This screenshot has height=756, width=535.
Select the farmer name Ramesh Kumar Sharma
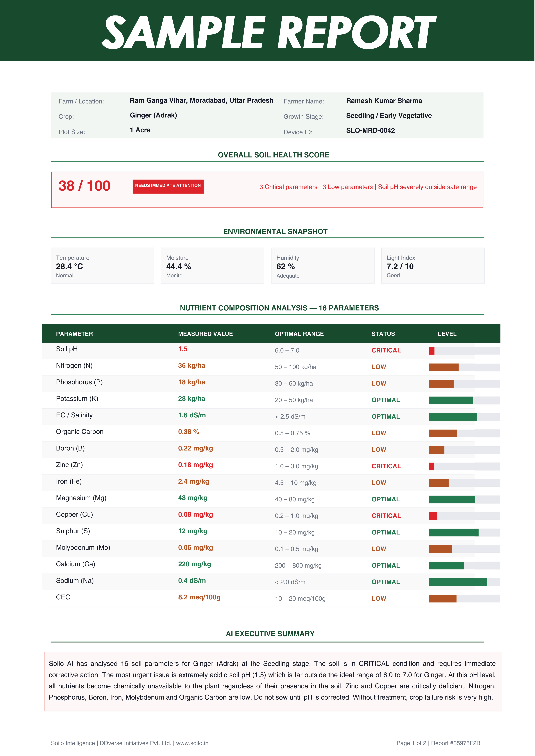point(384,101)
